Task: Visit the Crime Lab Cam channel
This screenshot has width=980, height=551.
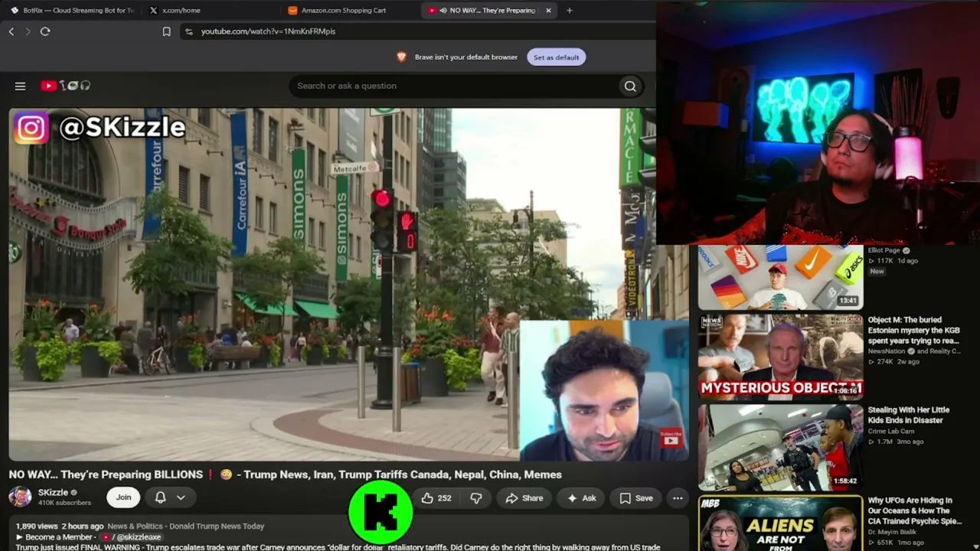Action: pos(890,432)
